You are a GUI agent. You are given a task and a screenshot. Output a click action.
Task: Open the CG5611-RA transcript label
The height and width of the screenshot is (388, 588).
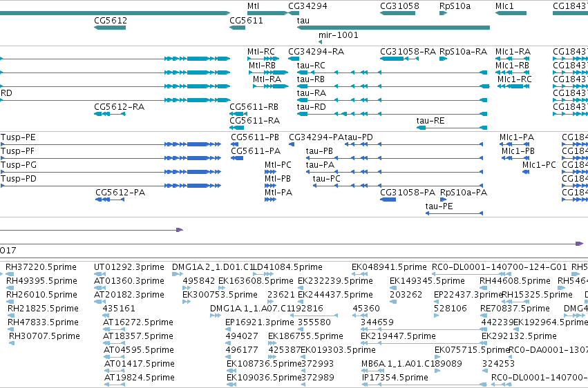coord(255,121)
